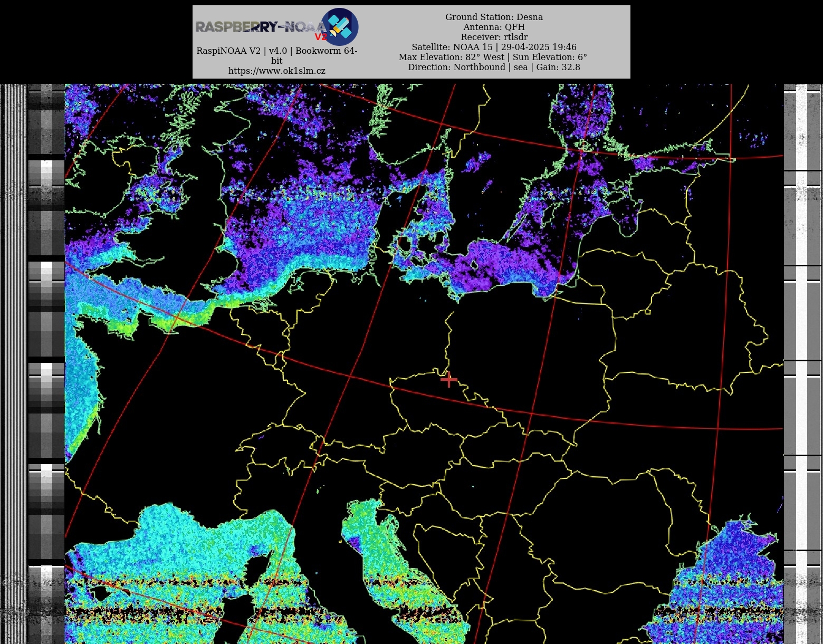
Task: Select the 'Ground Station: Desna' text
Action: pyautogui.click(x=494, y=17)
